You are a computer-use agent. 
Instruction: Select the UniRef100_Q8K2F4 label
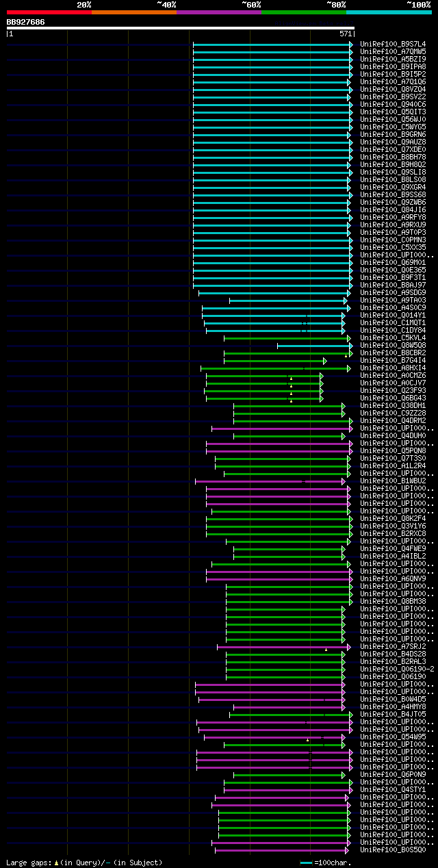point(393,518)
